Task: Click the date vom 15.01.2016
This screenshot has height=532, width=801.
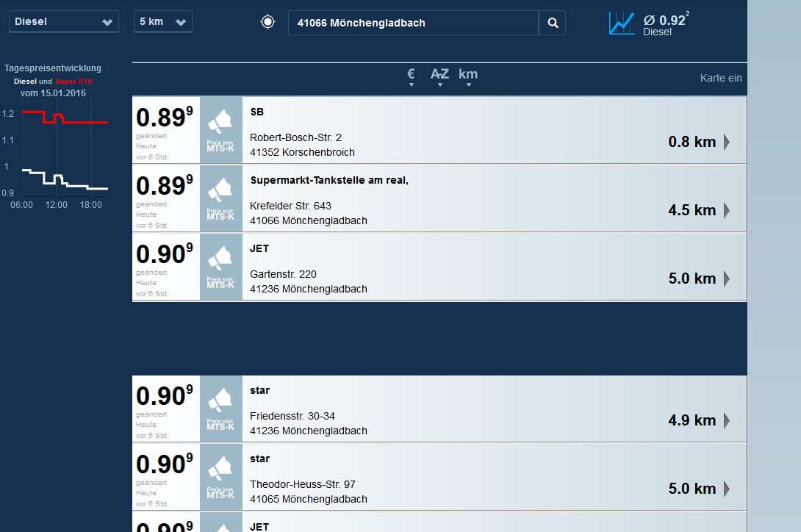Action: [53, 93]
